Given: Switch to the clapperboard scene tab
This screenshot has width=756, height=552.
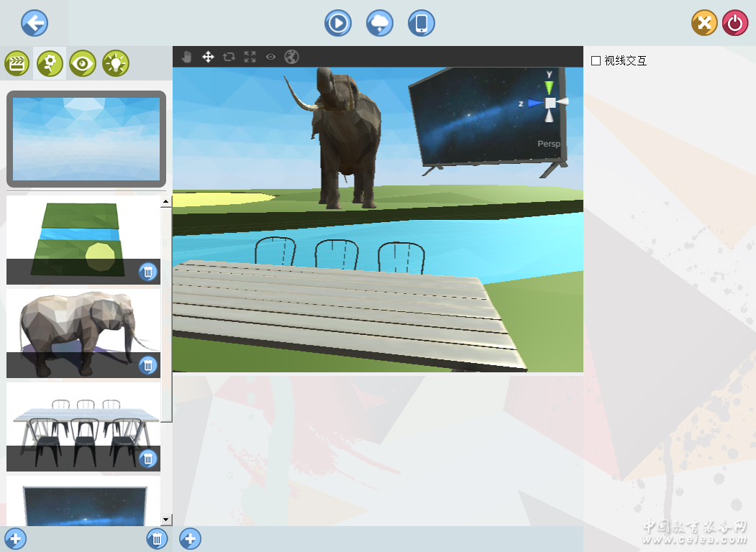Looking at the screenshot, I should coord(17,64).
